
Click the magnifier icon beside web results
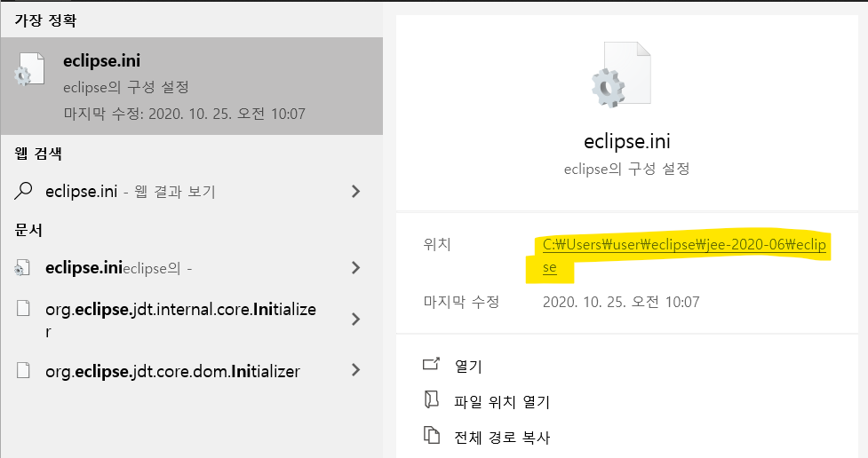(23, 191)
